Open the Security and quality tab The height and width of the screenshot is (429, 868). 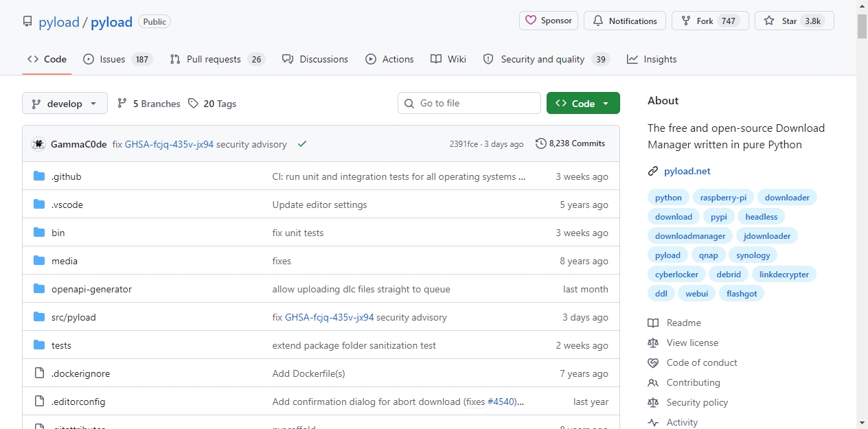point(547,59)
